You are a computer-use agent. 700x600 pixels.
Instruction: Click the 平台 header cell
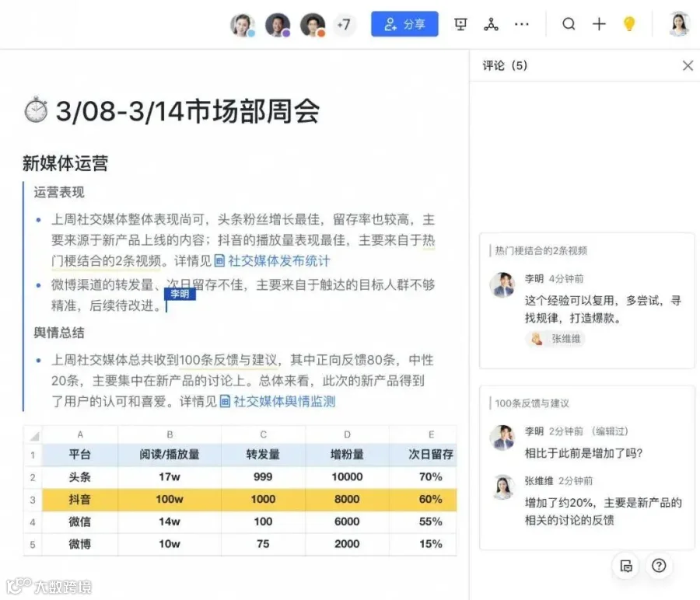[80, 455]
